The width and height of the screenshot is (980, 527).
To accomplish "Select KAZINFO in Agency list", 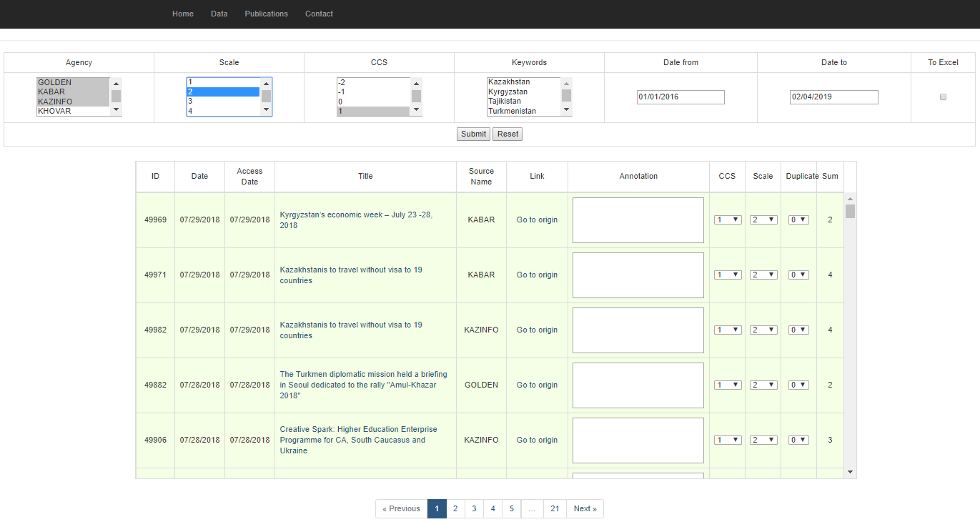I will click(x=73, y=102).
